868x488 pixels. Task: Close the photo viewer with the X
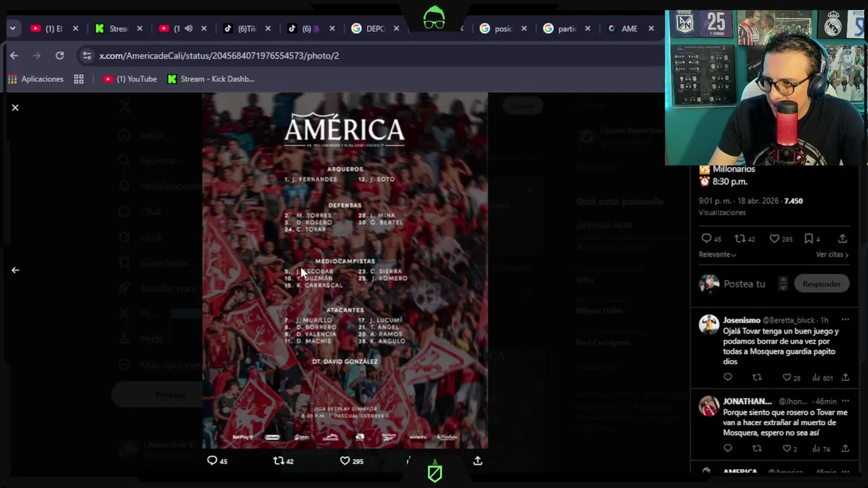click(15, 108)
